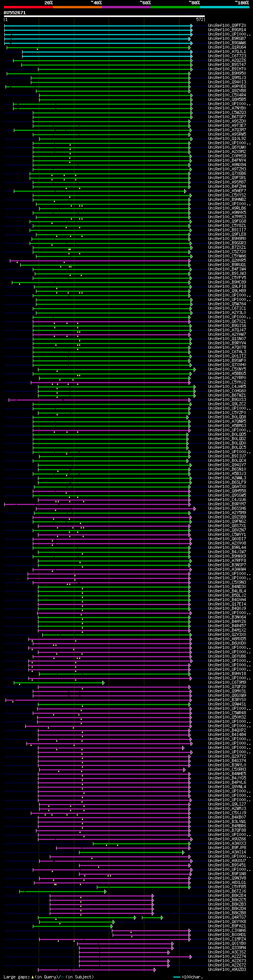Select the UniRef100_A7NYB0 label
The image size is (253, 980).
[227, 108]
